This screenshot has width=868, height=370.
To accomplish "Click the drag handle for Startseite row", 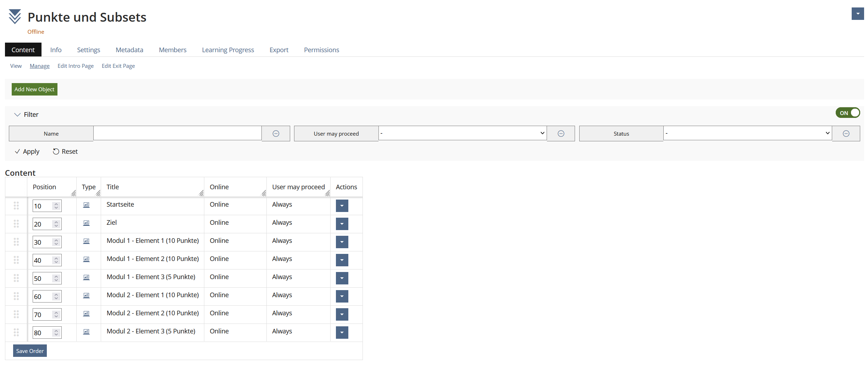I will [16, 206].
